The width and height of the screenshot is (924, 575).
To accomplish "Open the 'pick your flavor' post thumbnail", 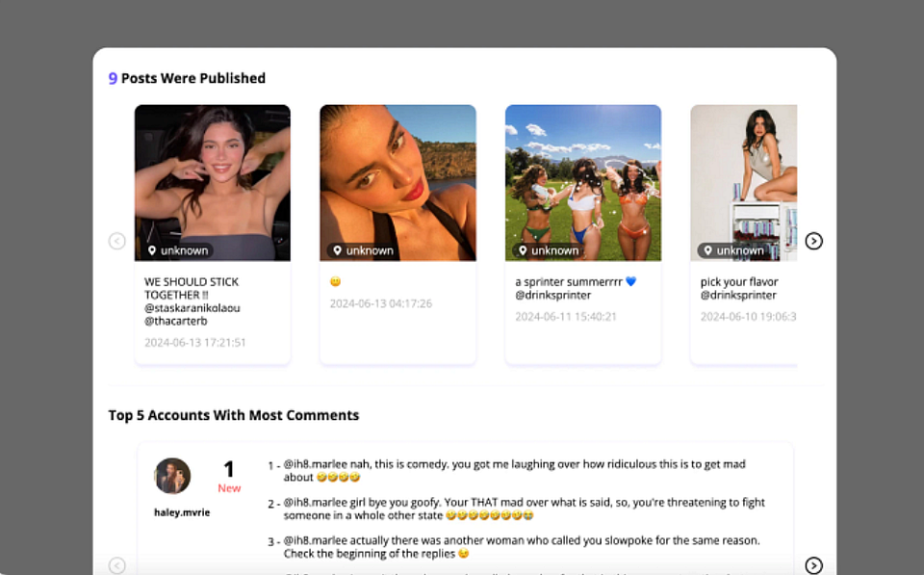I will click(x=744, y=183).
